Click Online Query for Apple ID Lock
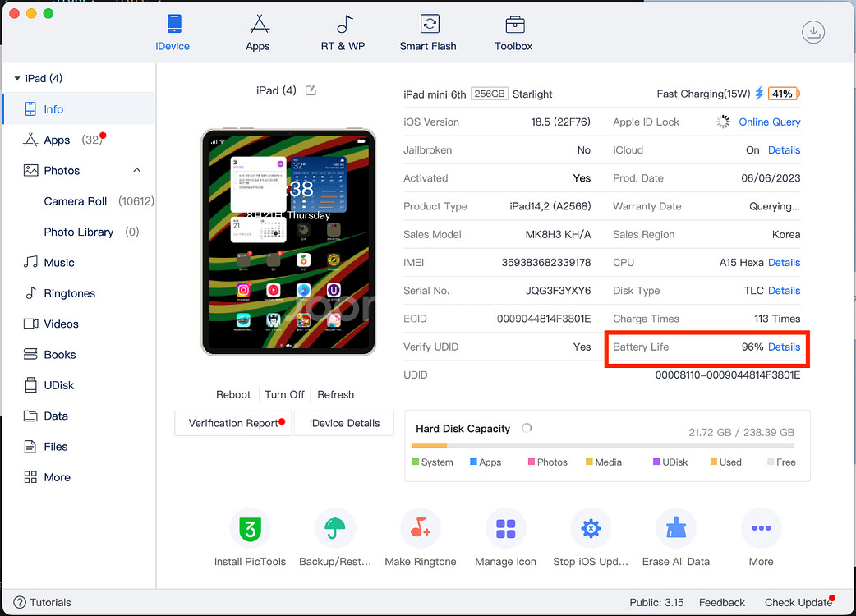 [x=769, y=122]
